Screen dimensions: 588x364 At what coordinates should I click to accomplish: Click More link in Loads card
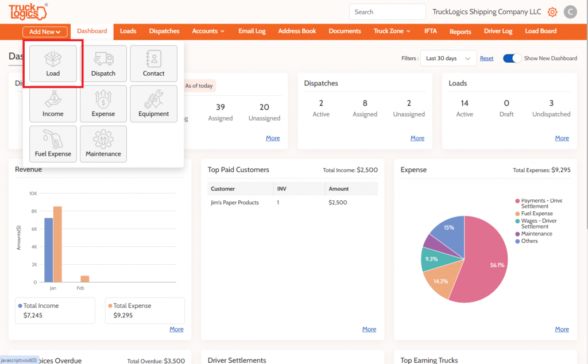point(562,138)
